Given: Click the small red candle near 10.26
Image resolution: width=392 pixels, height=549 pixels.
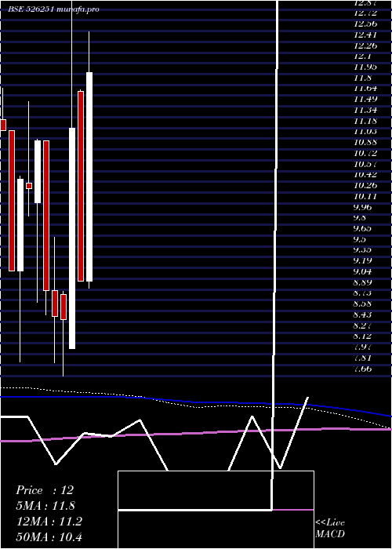Looking at the screenshot, I should (29, 186).
